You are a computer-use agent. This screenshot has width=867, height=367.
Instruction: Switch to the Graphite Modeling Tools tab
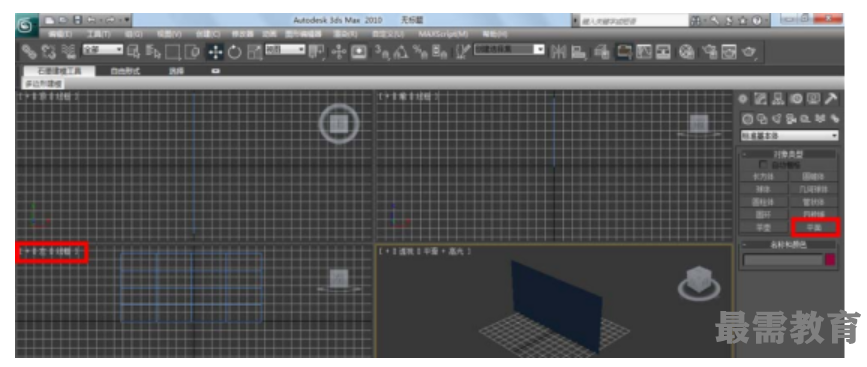point(59,71)
